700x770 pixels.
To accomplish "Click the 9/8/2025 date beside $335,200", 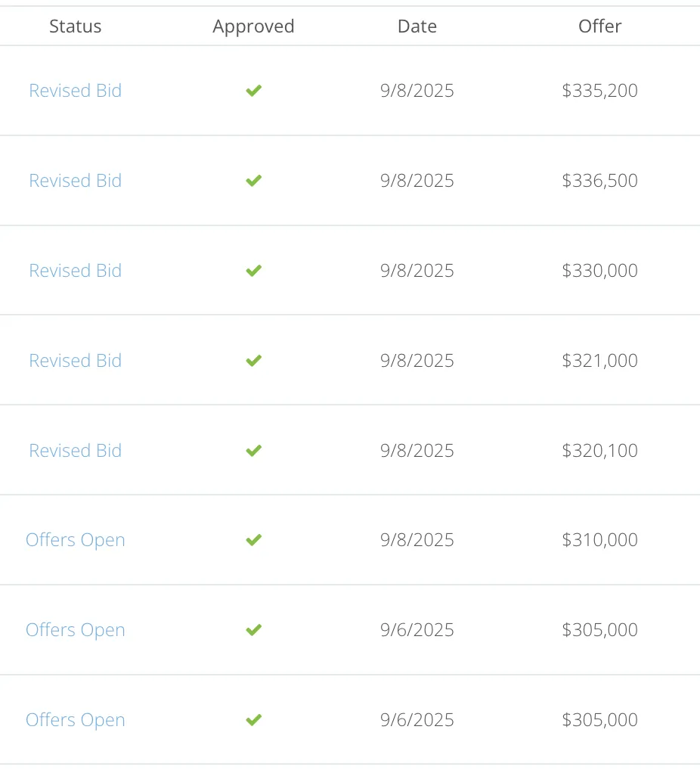I will click(x=417, y=90).
